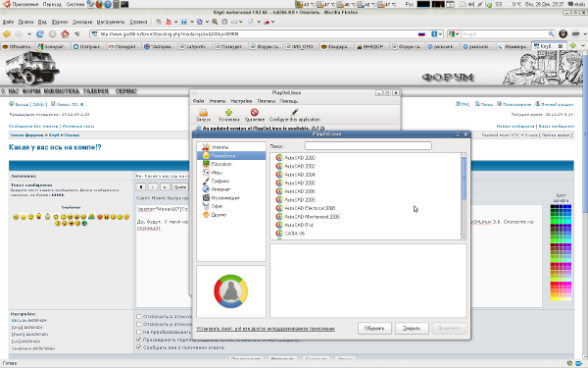Insert the green-faced smiley emoticon

point(84,224)
